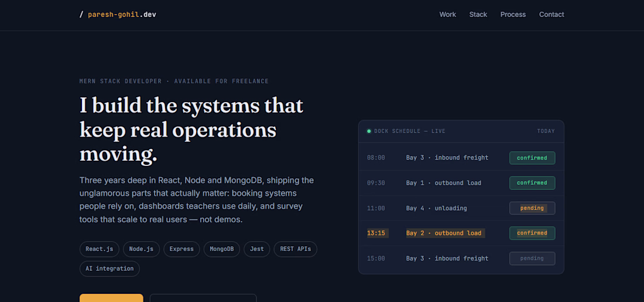This screenshot has width=644, height=302.
Task: Jump to the Contact section
Action: pyautogui.click(x=551, y=15)
